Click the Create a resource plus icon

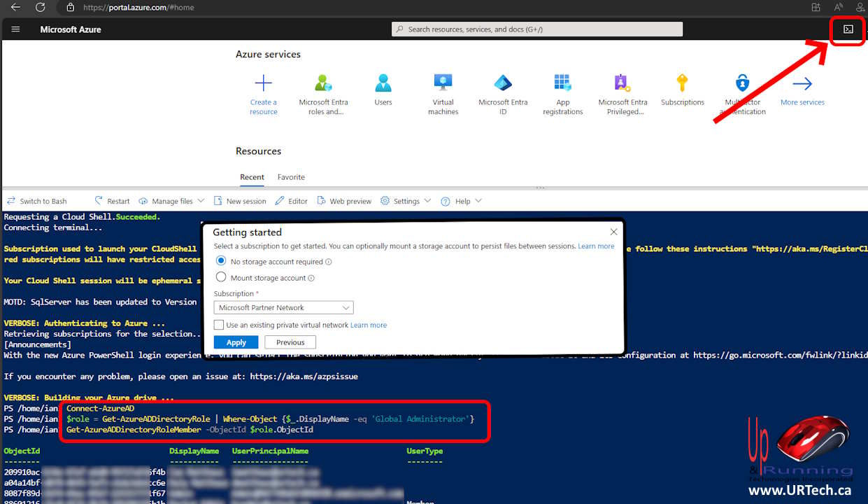[264, 84]
